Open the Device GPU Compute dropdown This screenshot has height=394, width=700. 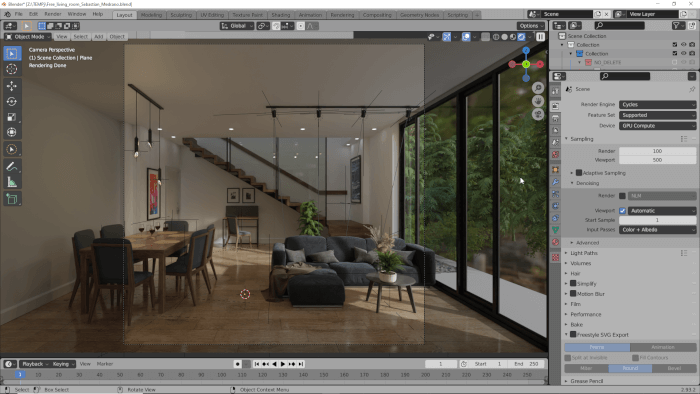click(x=657, y=126)
